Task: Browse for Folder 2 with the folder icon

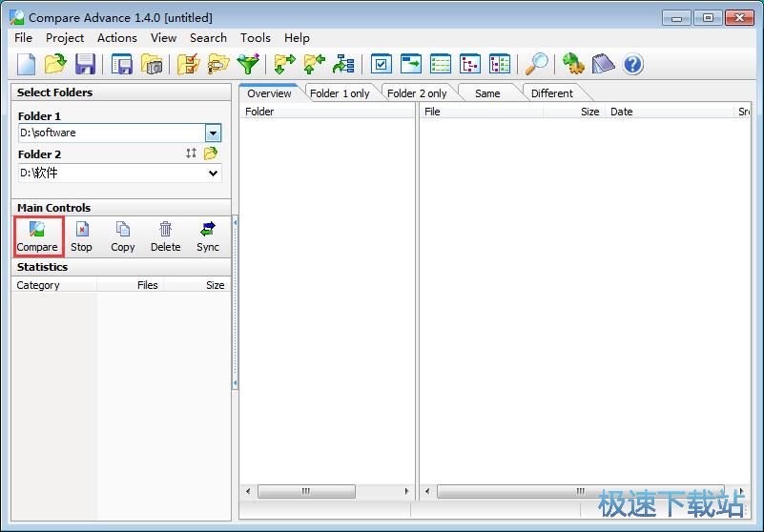Action: tap(211, 153)
